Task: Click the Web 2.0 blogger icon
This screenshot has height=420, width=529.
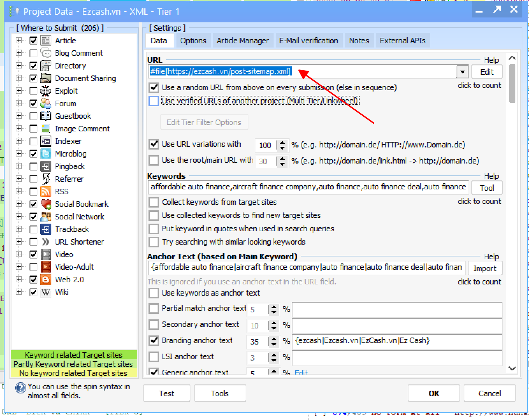Action: pos(46,280)
